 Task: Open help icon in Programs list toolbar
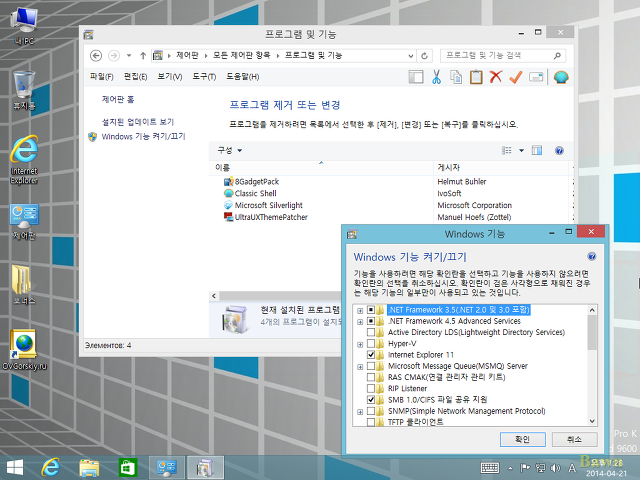click(x=559, y=151)
